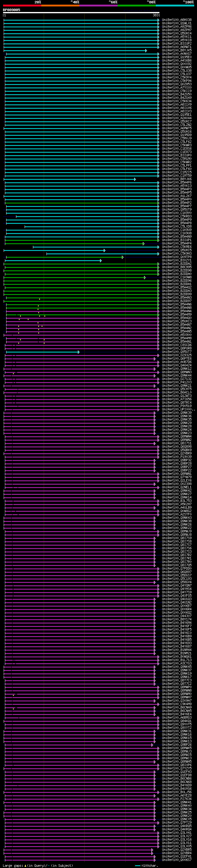Select the UniRef100_Q6PTE6 label
The width and height of the screenshot is (197, 868).
coord(177,358)
